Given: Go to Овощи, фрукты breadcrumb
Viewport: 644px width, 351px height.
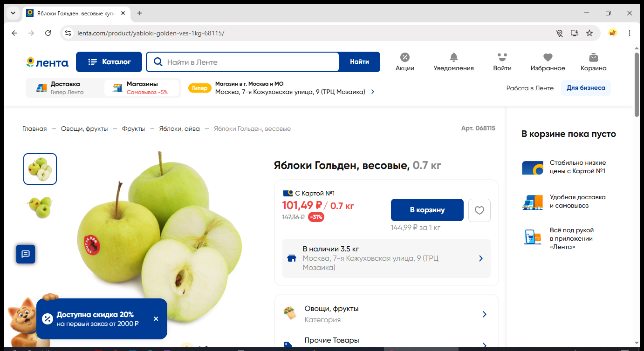Looking at the screenshot, I should pos(84,128).
